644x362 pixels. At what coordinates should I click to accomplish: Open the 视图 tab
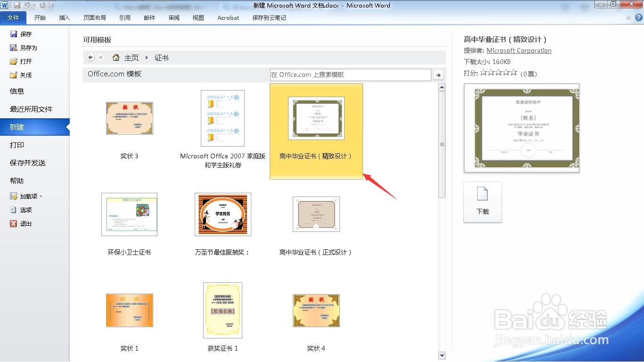pyautogui.click(x=198, y=17)
